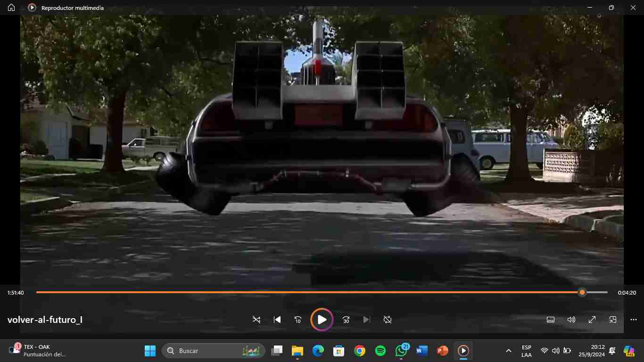The image size is (644, 362).
Task: Click the volver-al-futuro_I title
Action: pos(45,320)
